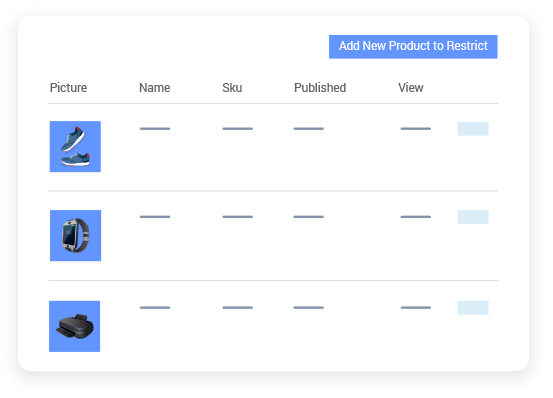
Task: Select the Published placeholder in printer row
Action: point(309,308)
